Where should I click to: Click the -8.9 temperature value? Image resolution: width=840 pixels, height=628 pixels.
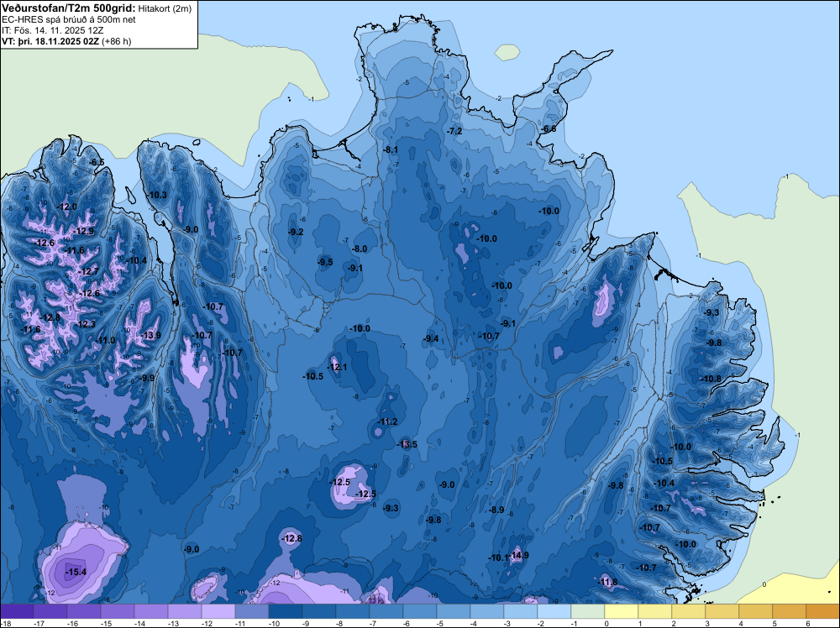(x=496, y=510)
